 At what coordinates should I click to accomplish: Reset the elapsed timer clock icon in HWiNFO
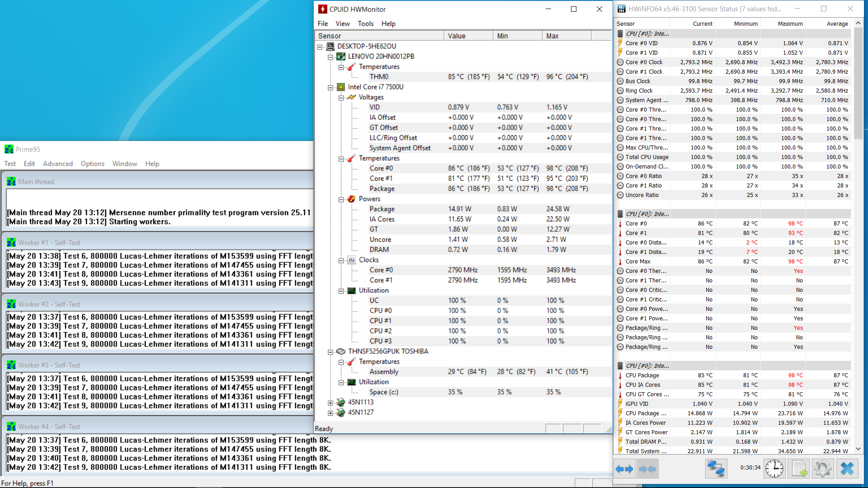[x=774, y=469]
